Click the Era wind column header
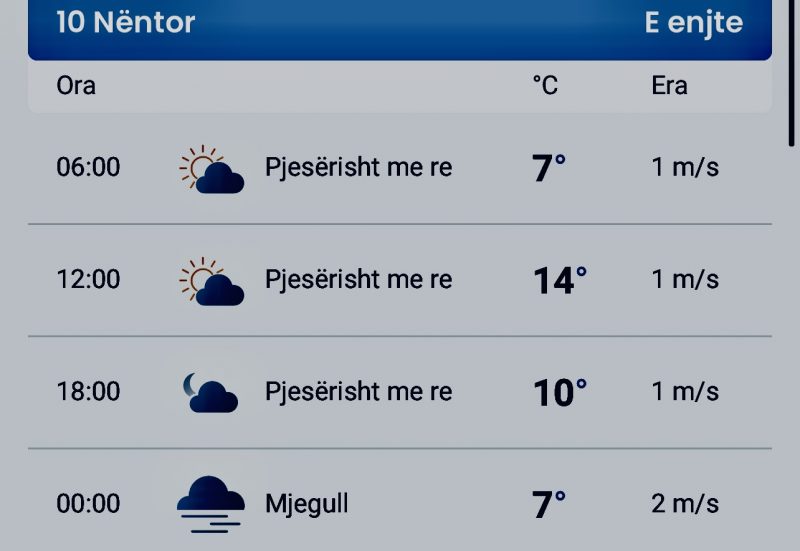The height and width of the screenshot is (551, 800). 669,85
